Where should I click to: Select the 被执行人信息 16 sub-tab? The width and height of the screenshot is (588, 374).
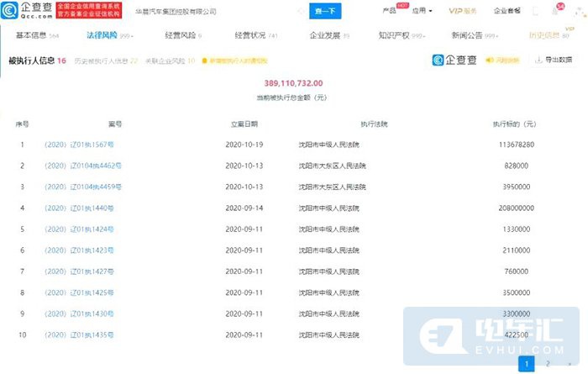point(37,61)
